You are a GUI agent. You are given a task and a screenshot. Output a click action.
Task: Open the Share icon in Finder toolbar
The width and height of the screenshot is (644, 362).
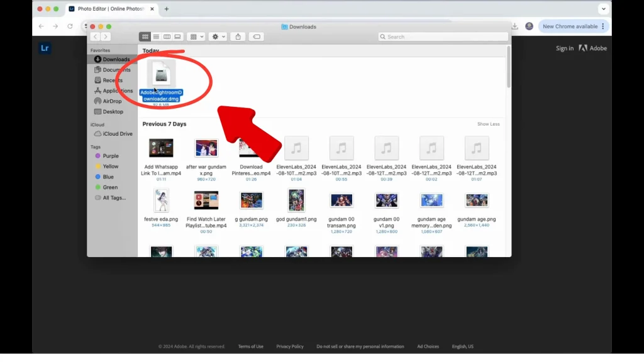click(x=238, y=36)
